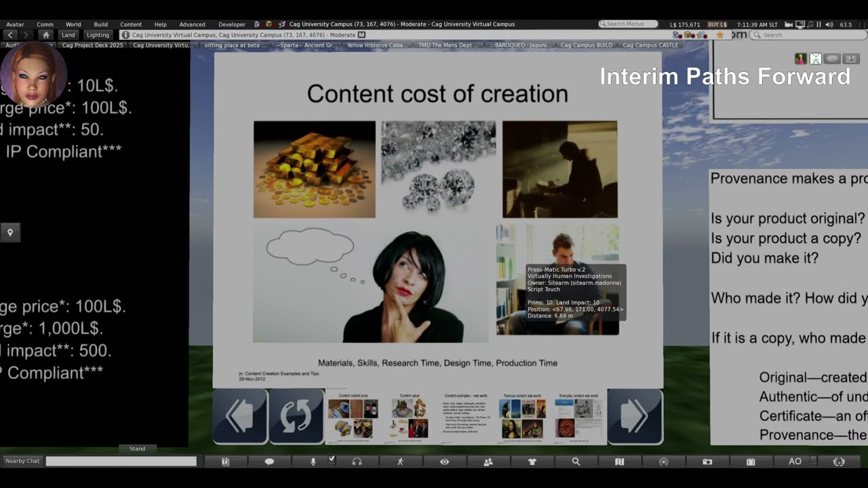The image size is (868, 488).
Task: Open voice controls headphones icon
Action: click(x=357, y=462)
